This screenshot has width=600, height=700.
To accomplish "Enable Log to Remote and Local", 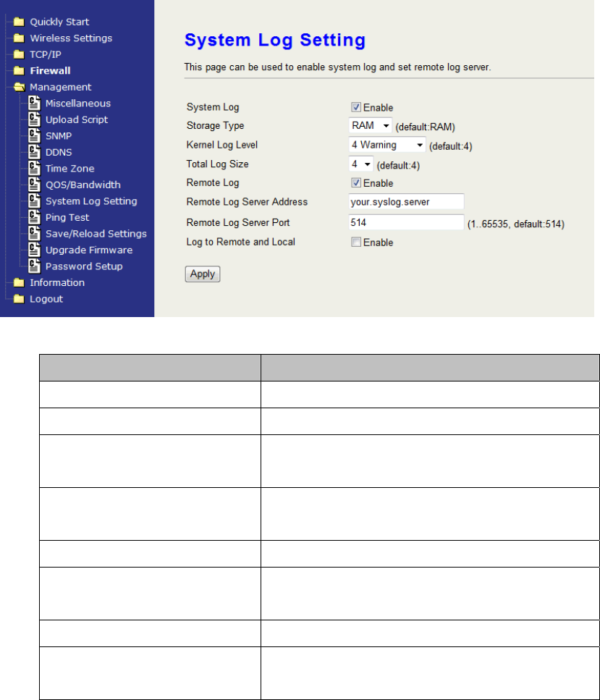I will (356, 242).
